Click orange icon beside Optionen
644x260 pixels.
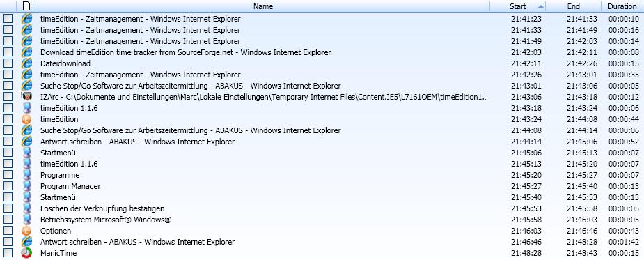26,231
